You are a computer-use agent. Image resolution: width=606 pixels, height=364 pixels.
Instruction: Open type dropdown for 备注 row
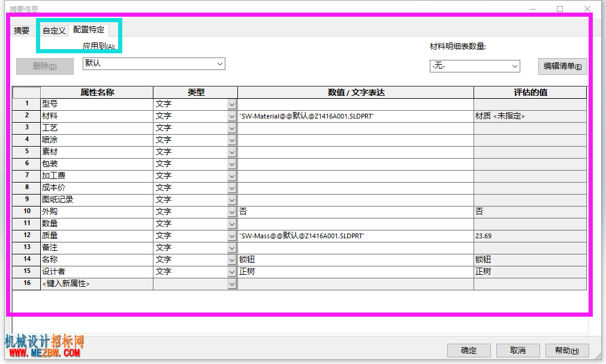232,248
